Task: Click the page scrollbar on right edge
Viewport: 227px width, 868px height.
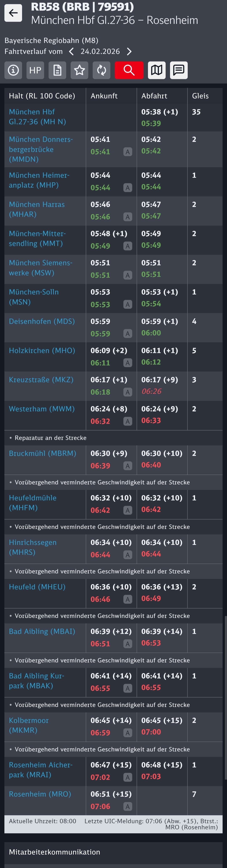Action: 225,698
